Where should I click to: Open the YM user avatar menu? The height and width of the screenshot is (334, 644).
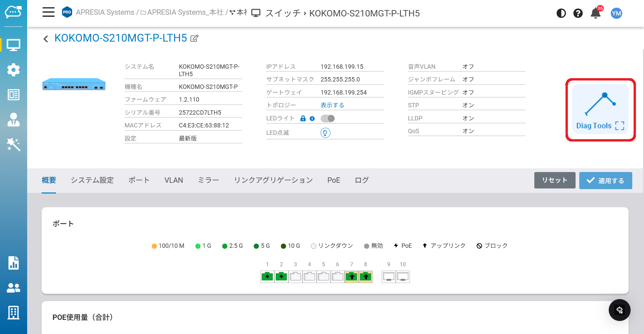pyautogui.click(x=616, y=13)
